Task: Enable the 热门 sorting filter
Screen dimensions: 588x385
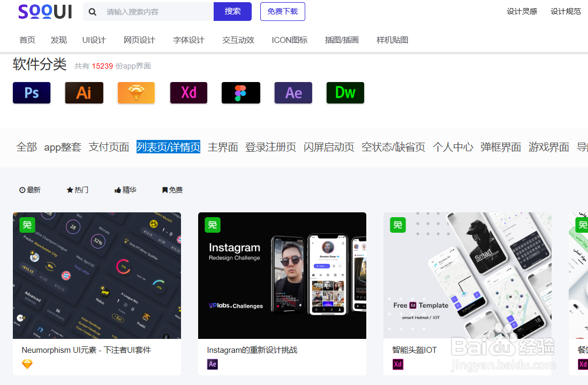Action: click(x=77, y=189)
